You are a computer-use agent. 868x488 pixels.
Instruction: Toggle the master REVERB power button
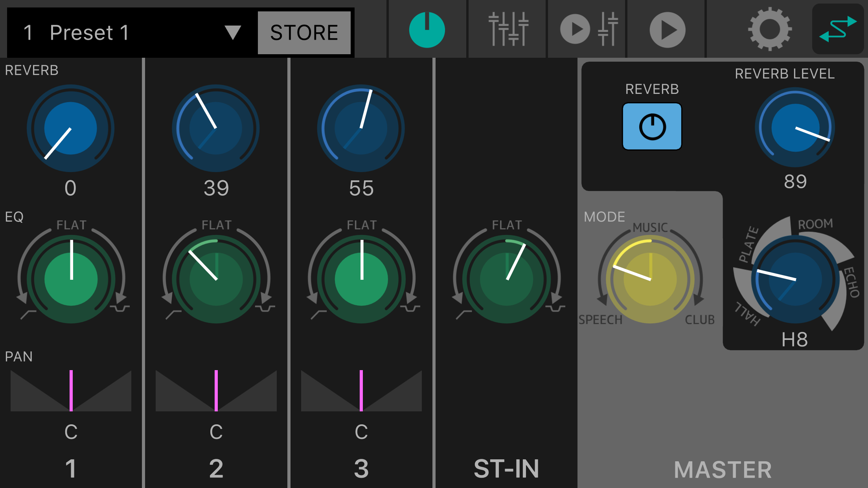pos(652,127)
